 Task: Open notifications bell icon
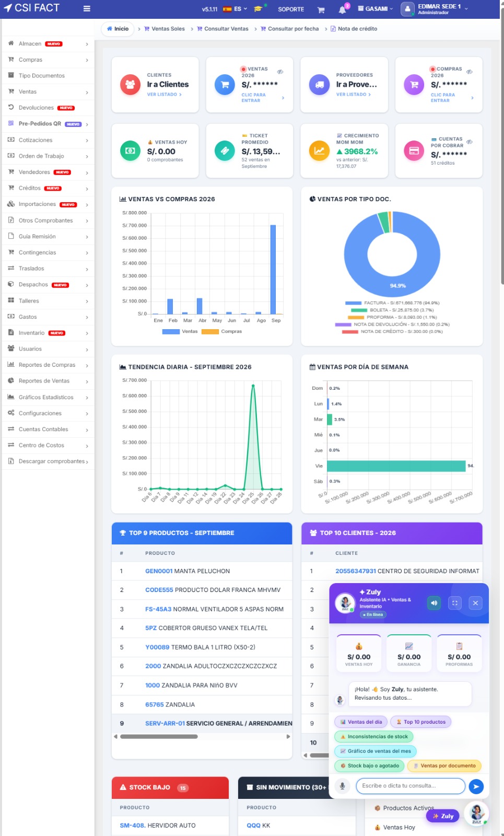(342, 9)
